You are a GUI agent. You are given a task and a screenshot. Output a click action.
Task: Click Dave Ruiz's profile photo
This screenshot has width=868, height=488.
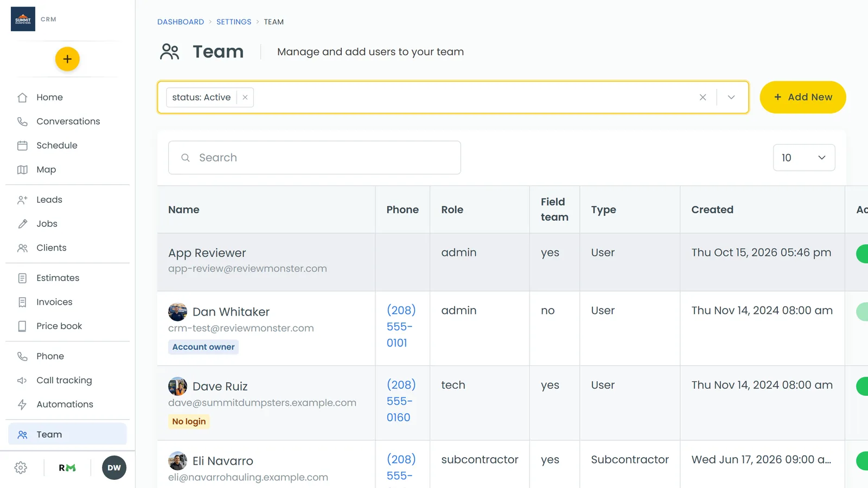coord(177,387)
